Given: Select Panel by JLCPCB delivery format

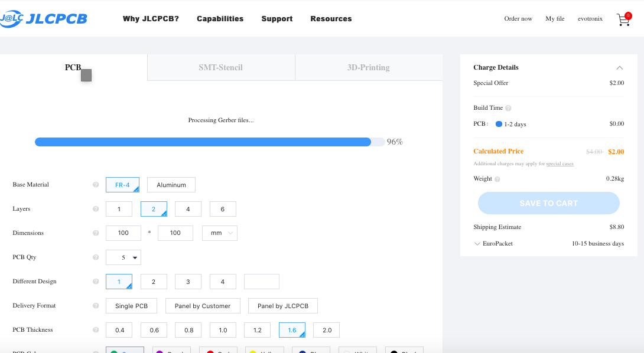Looking at the screenshot, I should click(x=283, y=306).
